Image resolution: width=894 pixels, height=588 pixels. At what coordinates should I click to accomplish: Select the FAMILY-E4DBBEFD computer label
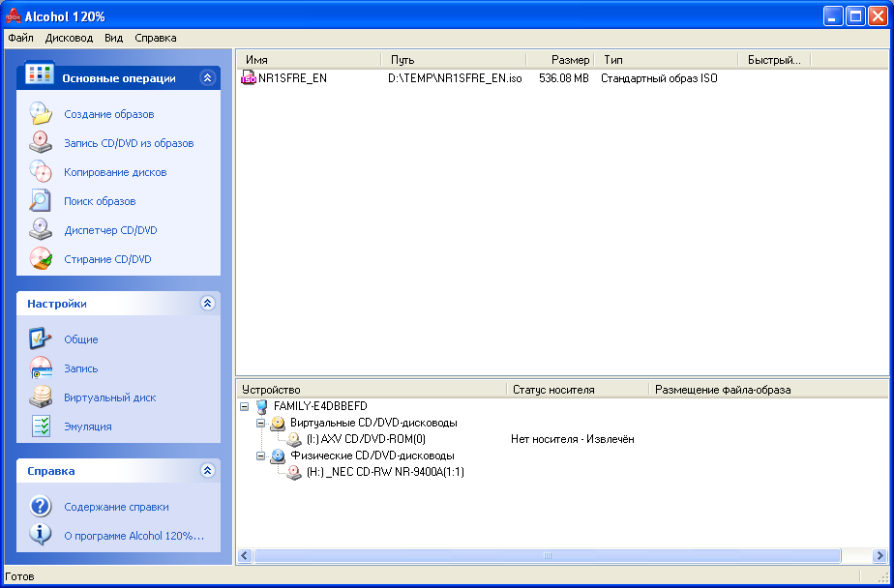pos(320,406)
